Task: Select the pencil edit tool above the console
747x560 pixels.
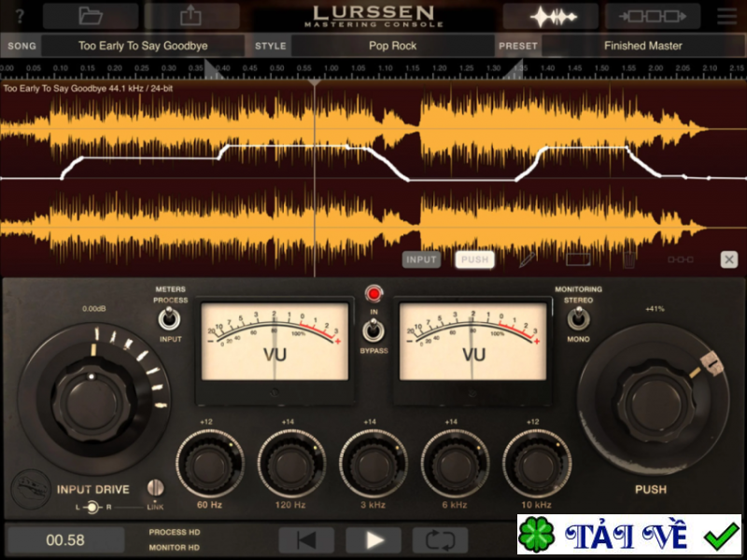Action: (526, 259)
